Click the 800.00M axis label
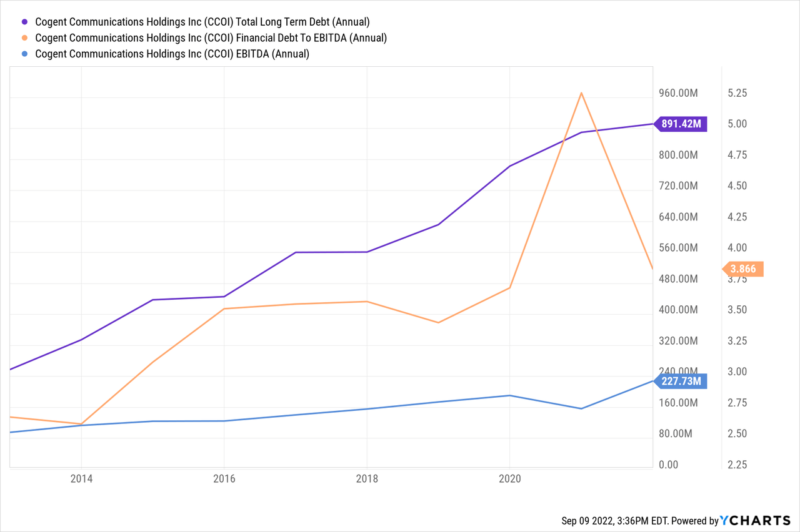800x532 pixels. pos(679,155)
